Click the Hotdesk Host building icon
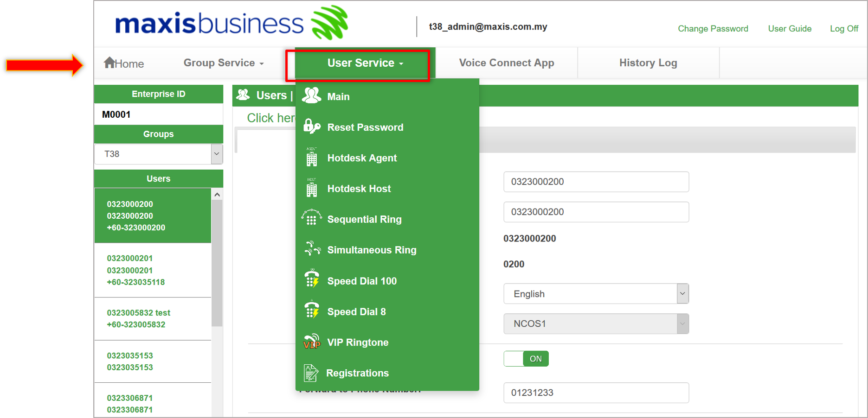Image resolution: width=868 pixels, height=418 pixels. coord(311,188)
